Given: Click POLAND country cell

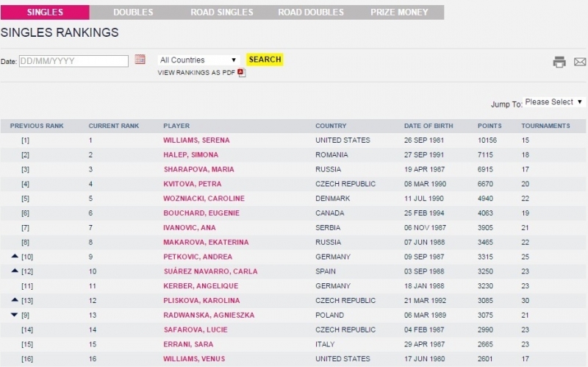Looking at the screenshot, I should tap(329, 316).
